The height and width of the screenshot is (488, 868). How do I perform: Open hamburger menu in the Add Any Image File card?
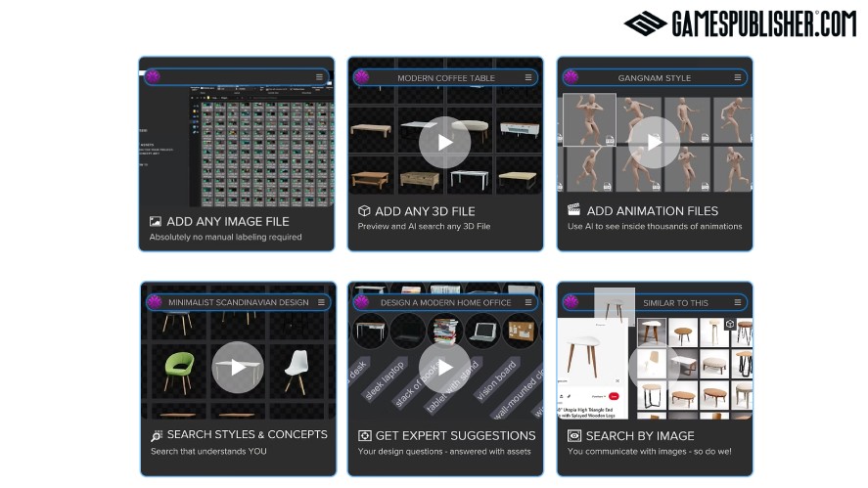pos(319,77)
